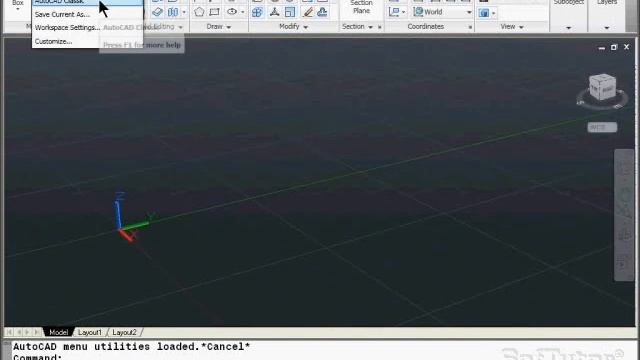
Task: Click the planar surface icon in Draw
Action: [x=214, y=12]
